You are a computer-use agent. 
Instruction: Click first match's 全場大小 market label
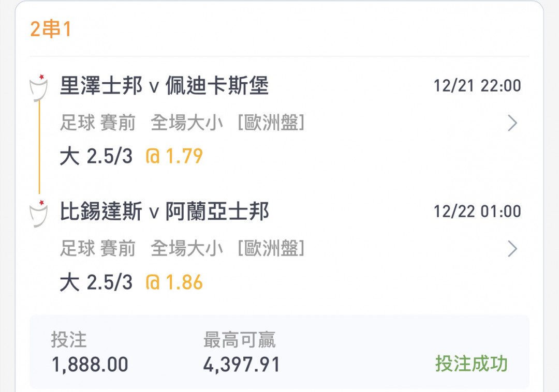point(187,123)
